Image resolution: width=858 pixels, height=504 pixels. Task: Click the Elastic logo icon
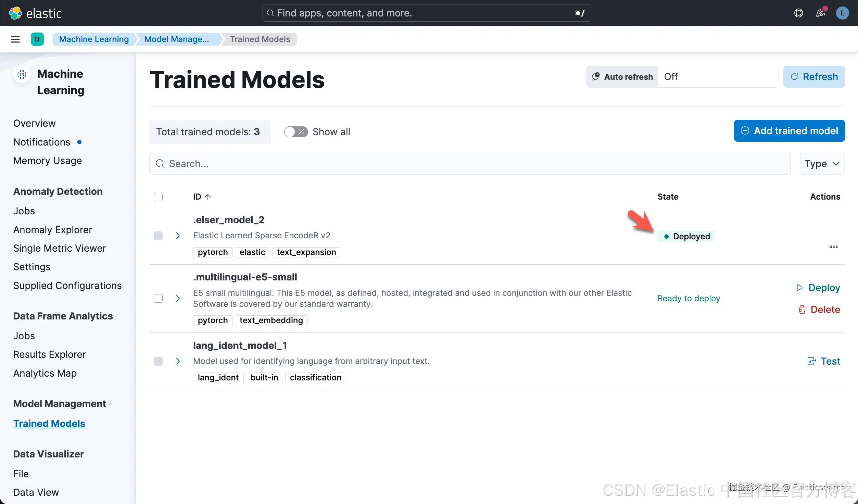[15, 13]
